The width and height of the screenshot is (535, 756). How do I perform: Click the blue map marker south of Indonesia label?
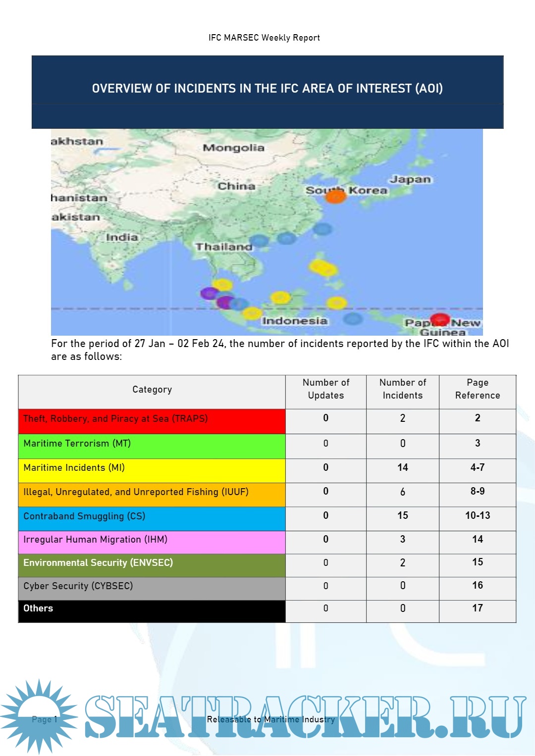[x=353, y=318]
